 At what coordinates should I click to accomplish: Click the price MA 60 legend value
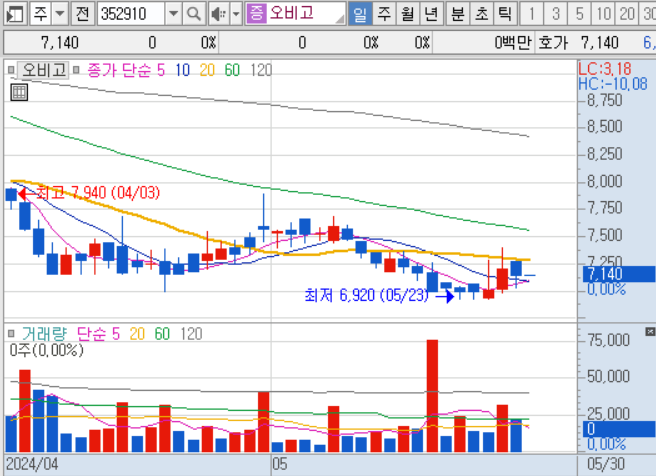click(x=232, y=70)
